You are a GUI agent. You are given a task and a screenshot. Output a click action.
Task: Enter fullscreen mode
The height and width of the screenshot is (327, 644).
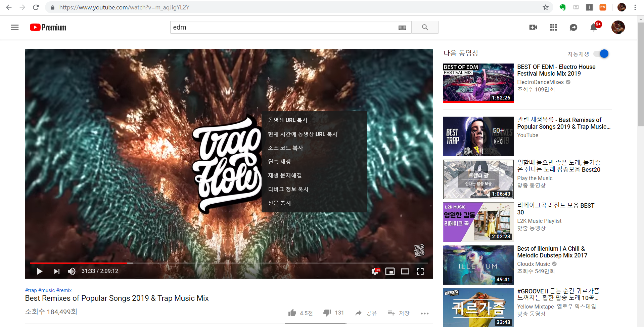[x=420, y=271]
